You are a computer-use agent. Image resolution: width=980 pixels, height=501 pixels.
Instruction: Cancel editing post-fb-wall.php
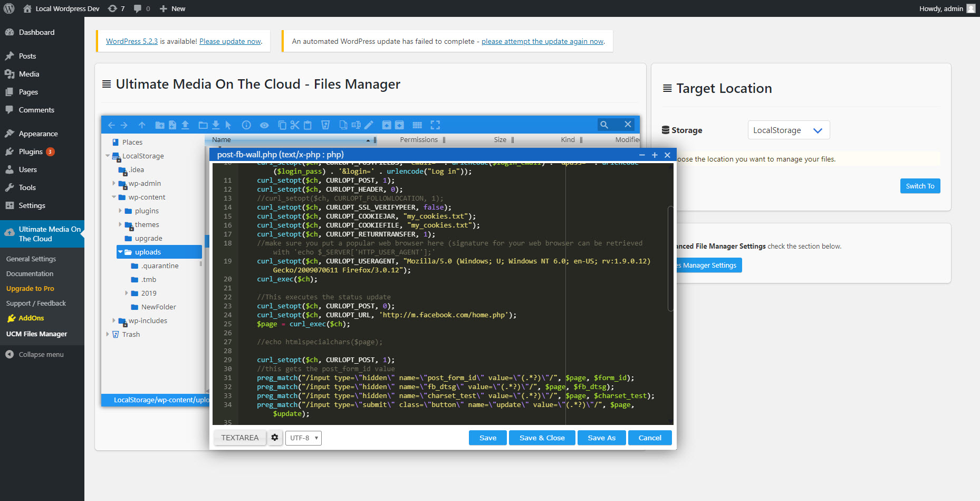[650, 438]
